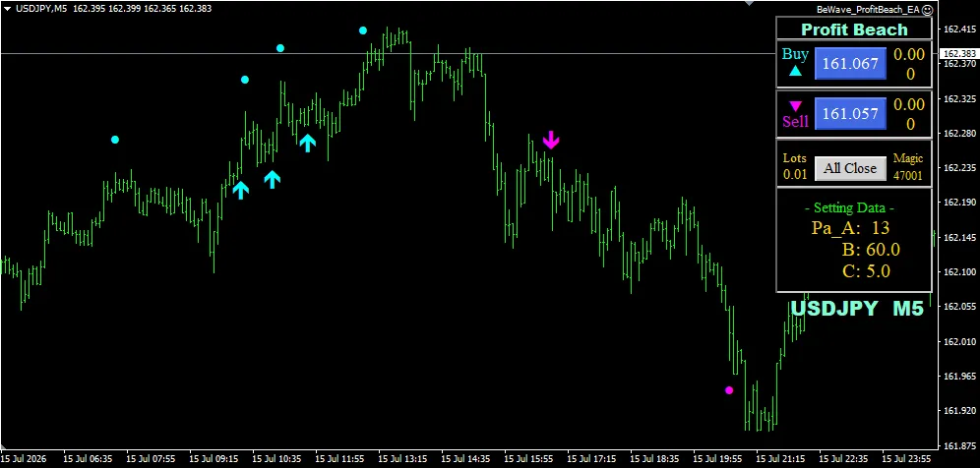Click the Pa_A: 13 setting
The image size is (980, 468).
click(x=850, y=227)
